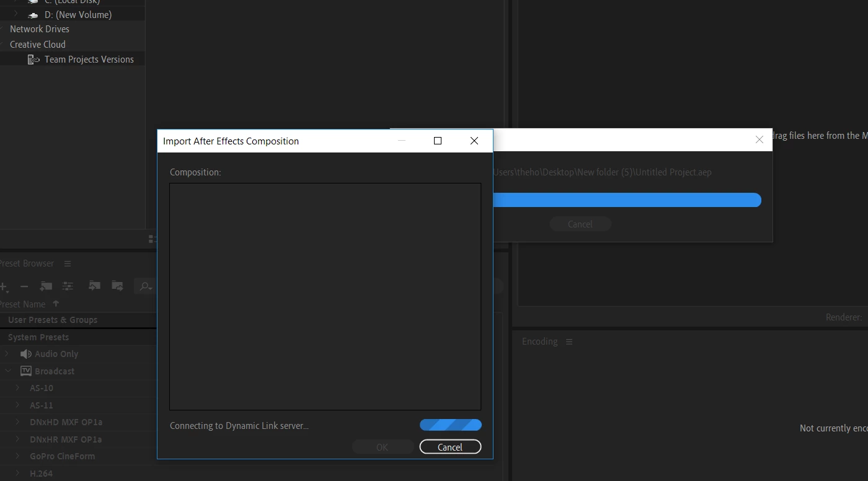Expand the DNxHR MXF OP1a folder
The height and width of the screenshot is (481, 868).
coord(17,439)
